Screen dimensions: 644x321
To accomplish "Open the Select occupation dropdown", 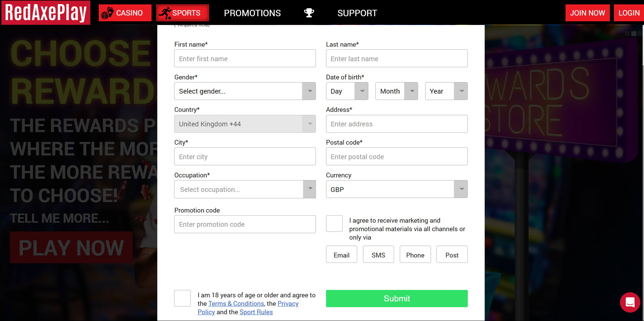I will 245,189.
